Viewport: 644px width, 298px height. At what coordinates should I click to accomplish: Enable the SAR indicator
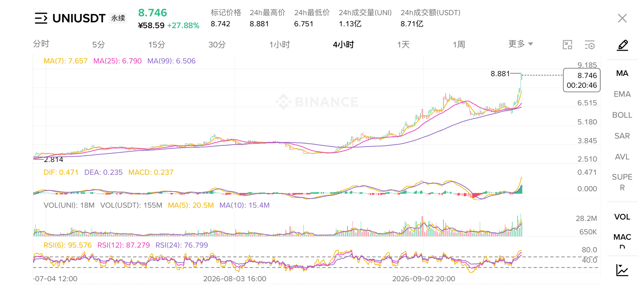coord(622,136)
